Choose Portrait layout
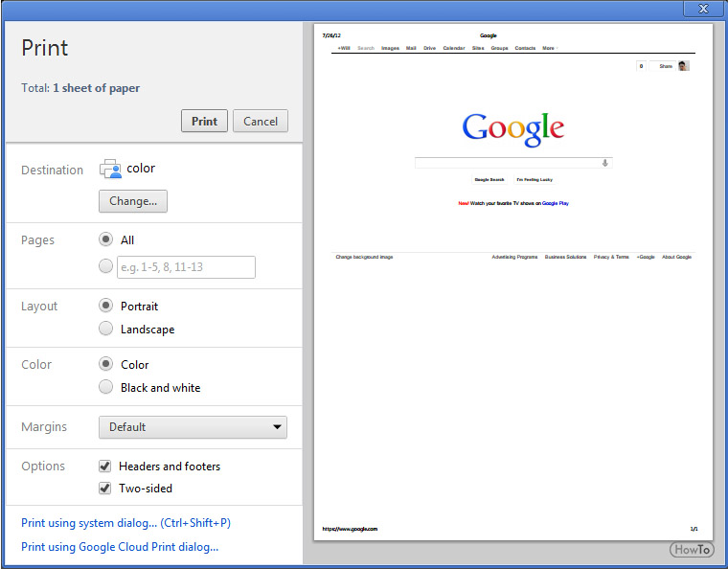 click(106, 306)
